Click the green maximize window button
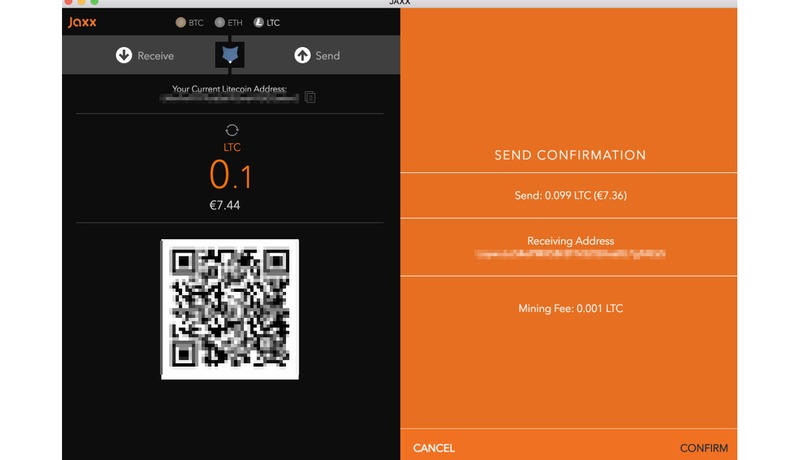 (94, 2)
